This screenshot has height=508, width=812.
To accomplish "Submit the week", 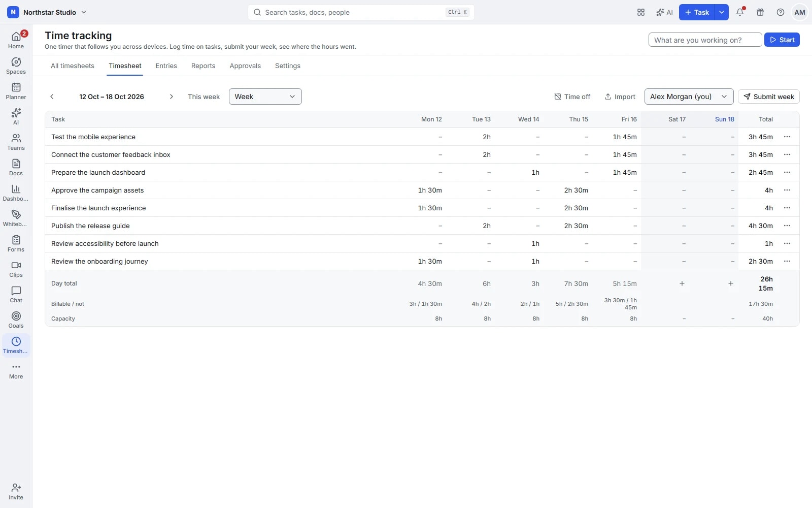I will (x=769, y=97).
